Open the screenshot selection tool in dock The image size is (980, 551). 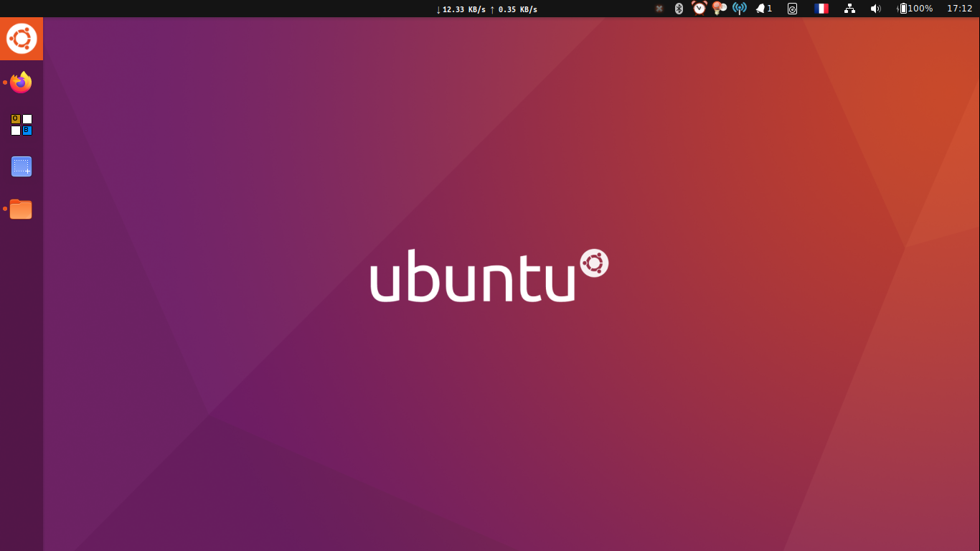(22, 166)
